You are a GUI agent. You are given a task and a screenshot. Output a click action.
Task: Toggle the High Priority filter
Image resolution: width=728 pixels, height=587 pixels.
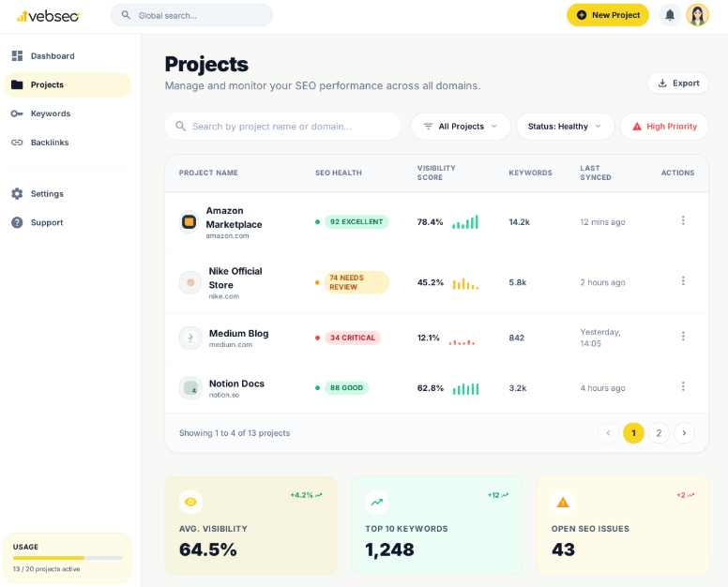[664, 127]
